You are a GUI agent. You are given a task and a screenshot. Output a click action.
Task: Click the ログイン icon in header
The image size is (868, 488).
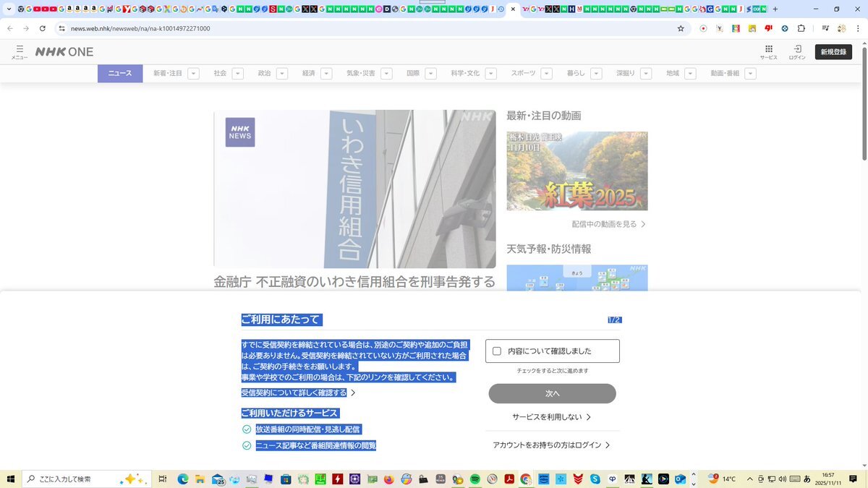[x=797, y=51]
